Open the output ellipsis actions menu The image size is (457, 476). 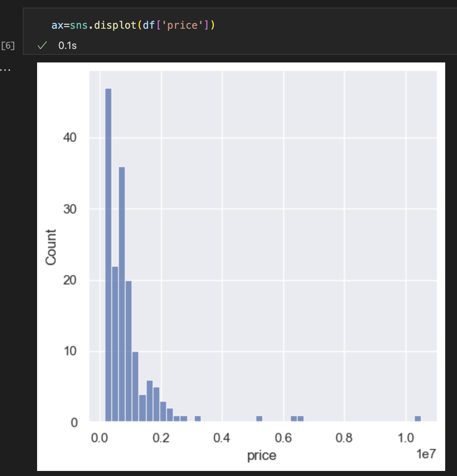coord(5,68)
